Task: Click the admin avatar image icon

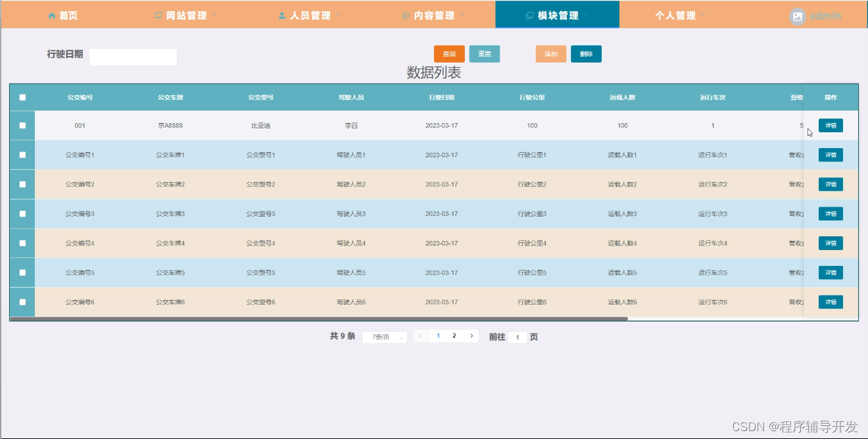Action: click(798, 16)
